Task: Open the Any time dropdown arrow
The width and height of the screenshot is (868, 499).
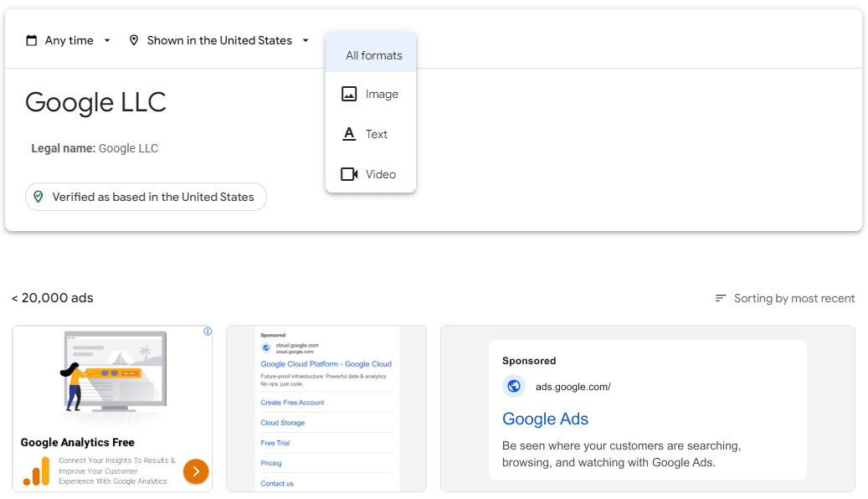Action: [107, 40]
